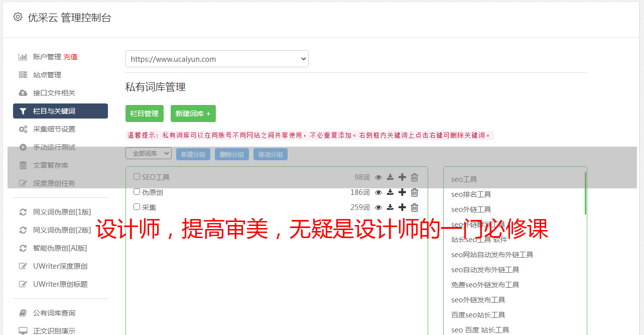
Task: Open 采集细节设置 in the sidebar
Action: (x=54, y=129)
